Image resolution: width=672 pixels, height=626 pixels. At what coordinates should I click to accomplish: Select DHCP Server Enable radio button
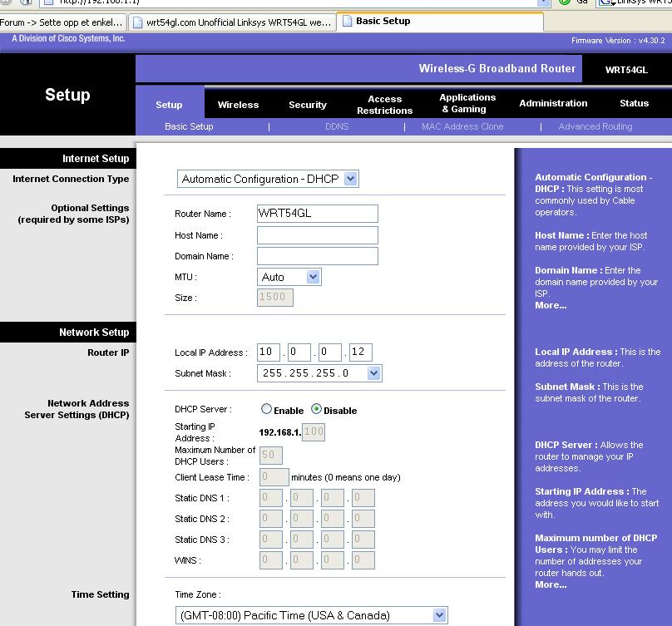point(266,409)
